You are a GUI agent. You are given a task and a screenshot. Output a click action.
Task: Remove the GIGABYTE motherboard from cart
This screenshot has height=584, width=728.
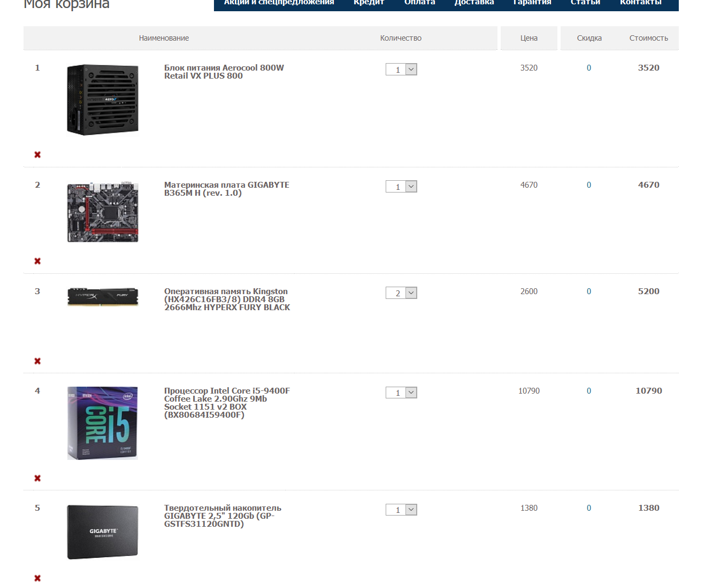[37, 261]
